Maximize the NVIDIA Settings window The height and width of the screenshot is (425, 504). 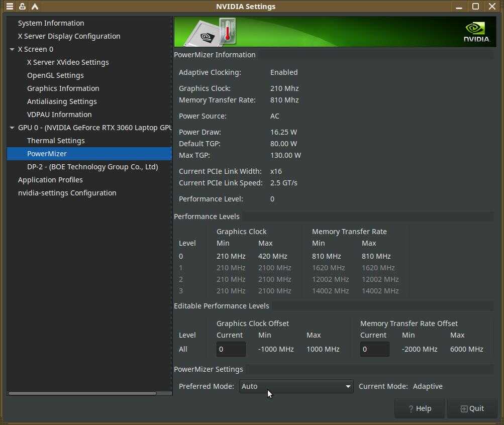pos(475,7)
